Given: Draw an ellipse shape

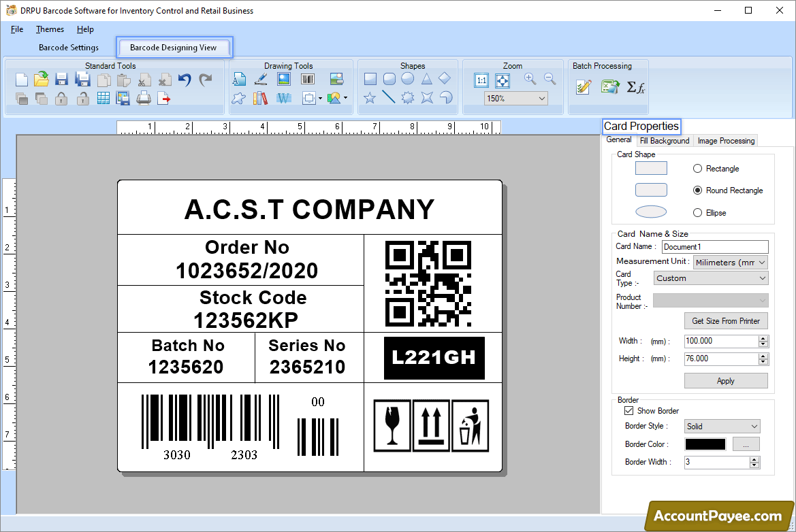Looking at the screenshot, I should (x=408, y=79).
